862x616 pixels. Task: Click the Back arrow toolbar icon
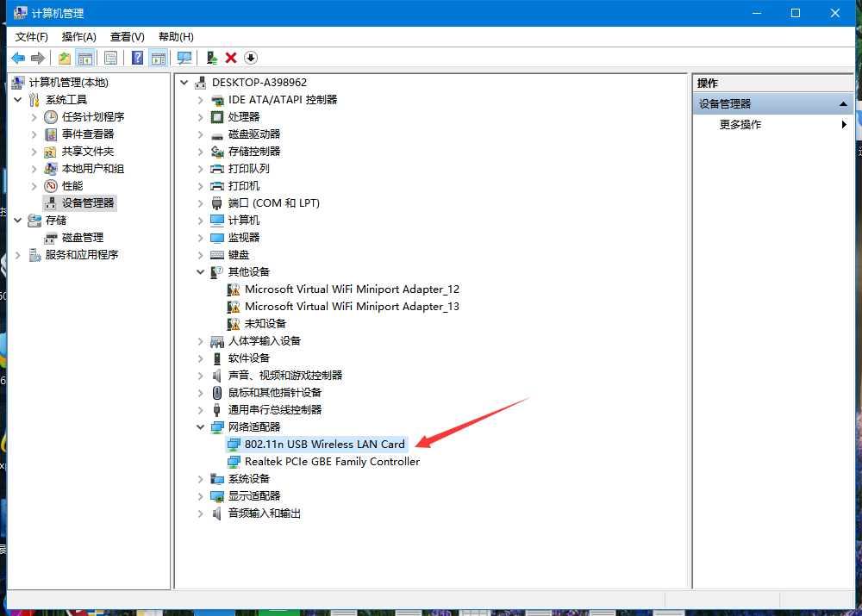pos(18,58)
